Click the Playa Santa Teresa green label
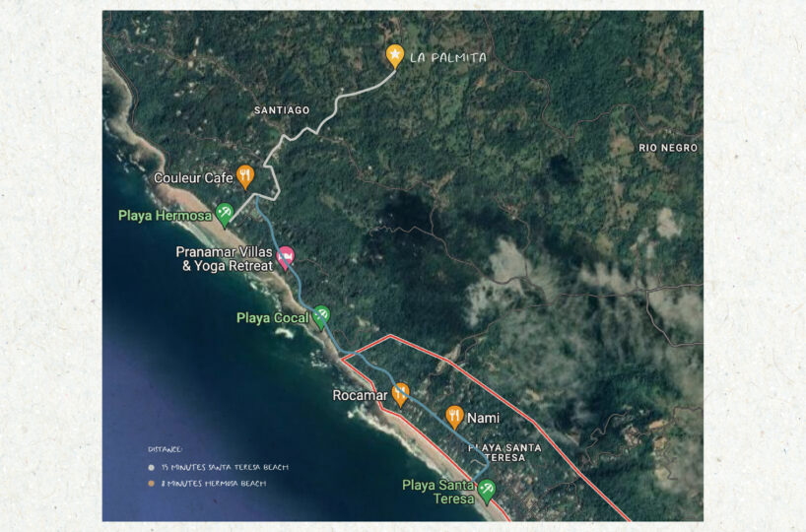This screenshot has height=532, width=806. coord(437,492)
